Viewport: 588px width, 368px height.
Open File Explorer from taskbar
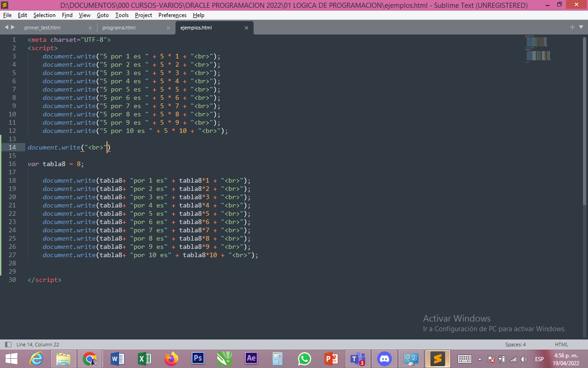(x=63, y=359)
